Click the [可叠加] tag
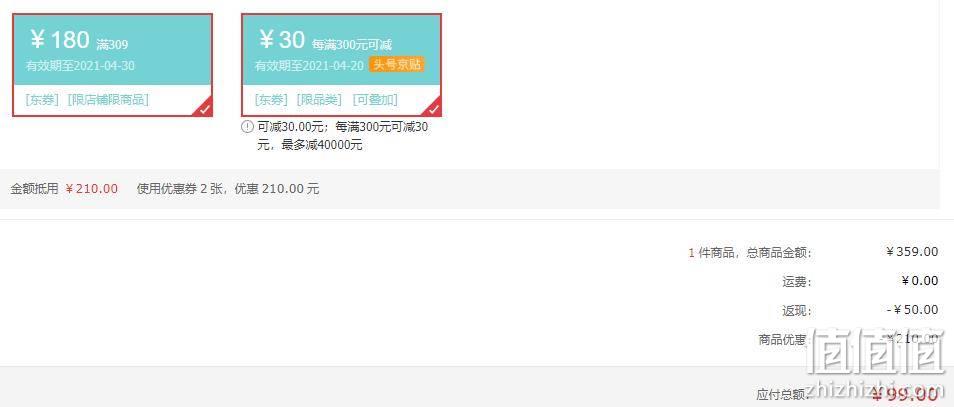Viewport: 954px width, 407px height. pos(375,100)
